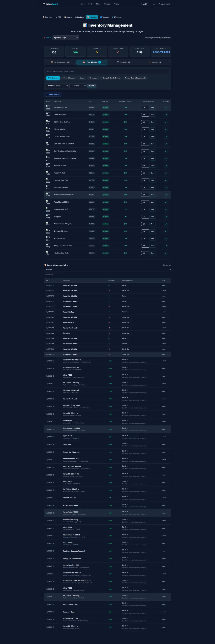
Task: Click the Recent Stock Activity scroll icon
Action: pyautogui.click(x=45, y=265)
